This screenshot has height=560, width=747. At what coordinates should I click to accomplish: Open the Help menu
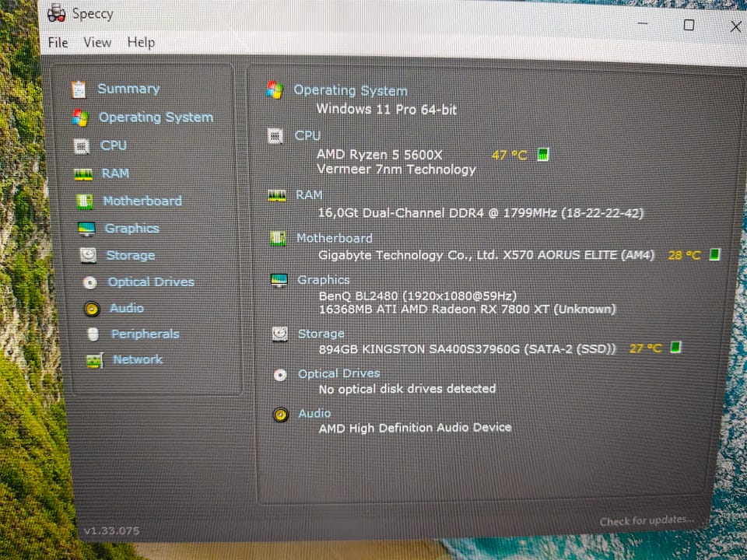pyautogui.click(x=141, y=42)
